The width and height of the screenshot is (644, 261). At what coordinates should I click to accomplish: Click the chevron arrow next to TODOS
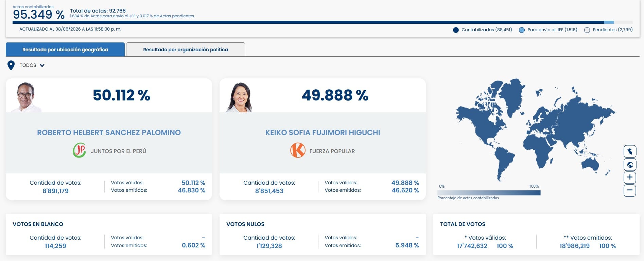pos(42,66)
